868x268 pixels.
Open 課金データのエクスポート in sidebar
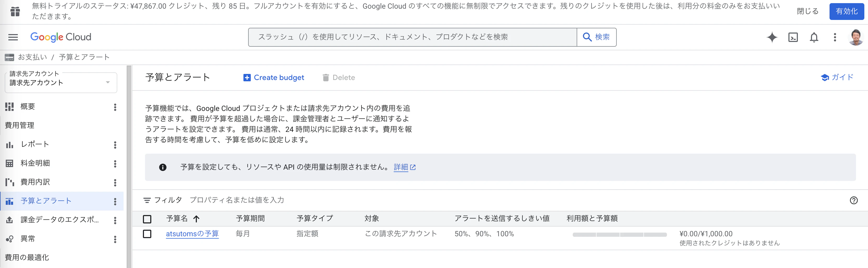tap(60, 220)
